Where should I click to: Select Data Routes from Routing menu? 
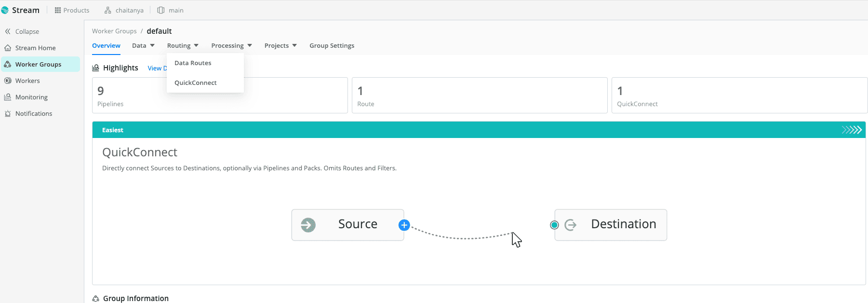coord(193,63)
